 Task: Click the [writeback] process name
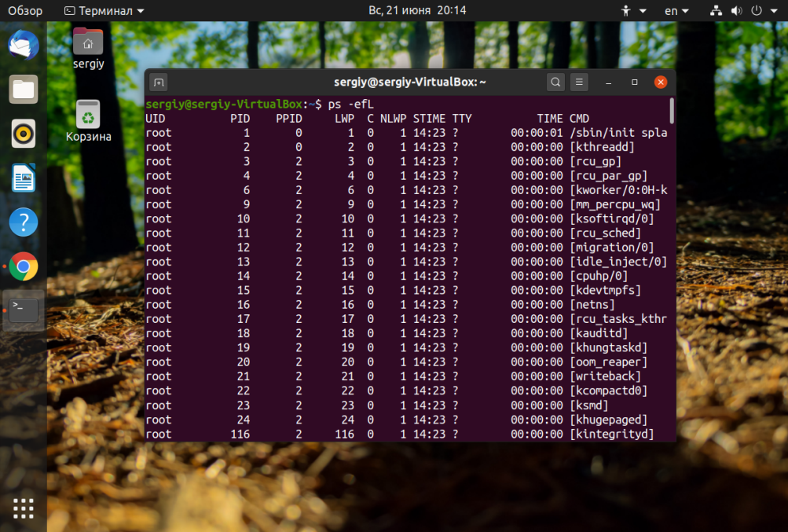[x=606, y=376]
